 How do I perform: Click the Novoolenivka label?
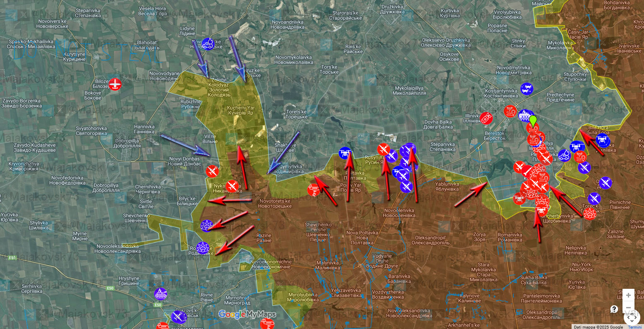point(399,213)
